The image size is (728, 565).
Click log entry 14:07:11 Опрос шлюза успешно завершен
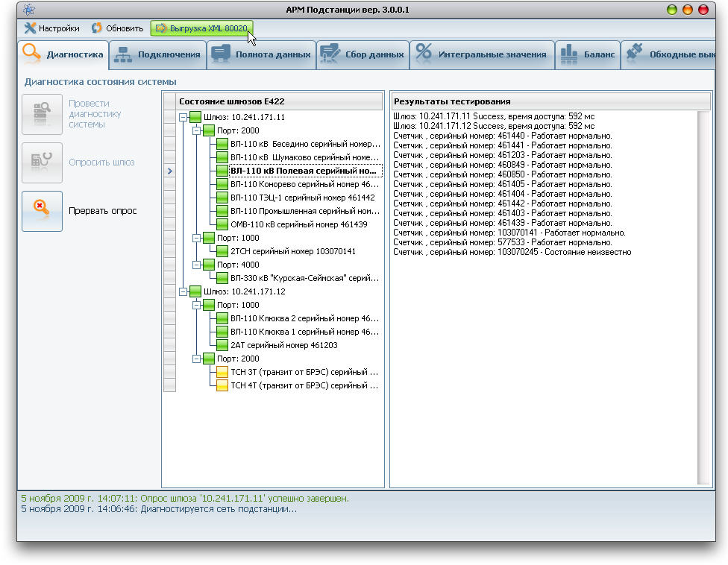click(x=185, y=499)
